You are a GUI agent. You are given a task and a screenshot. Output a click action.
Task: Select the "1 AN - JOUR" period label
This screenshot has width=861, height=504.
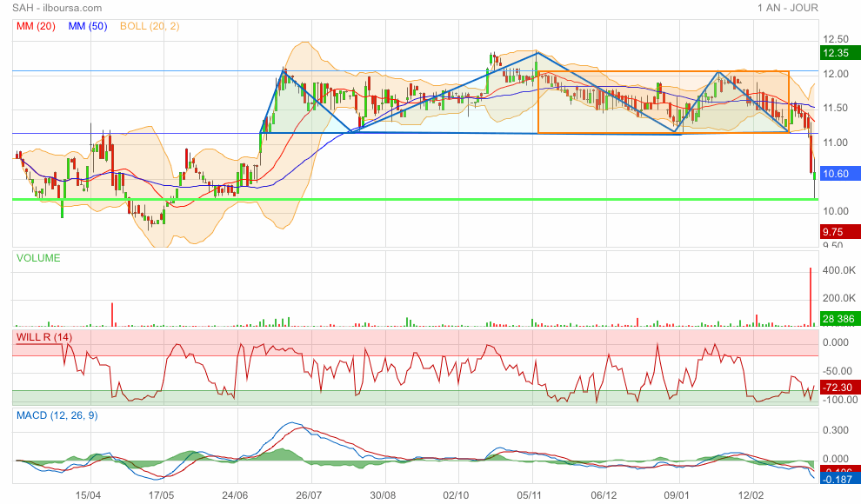788,8
